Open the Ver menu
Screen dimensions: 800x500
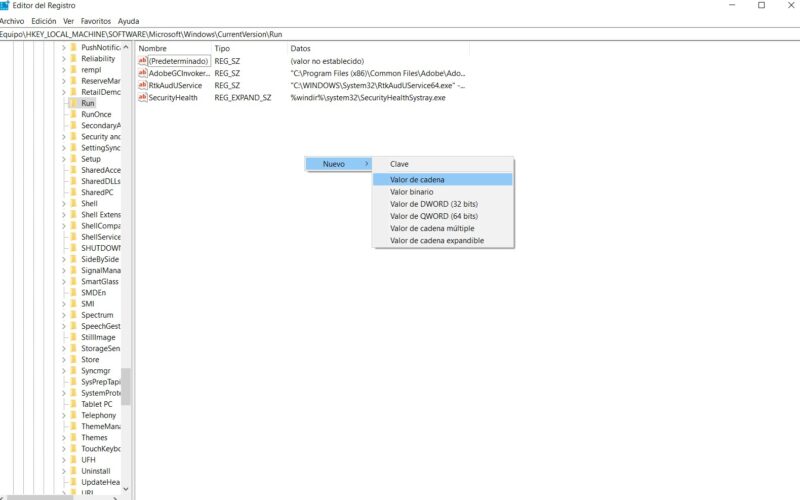click(x=68, y=21)
